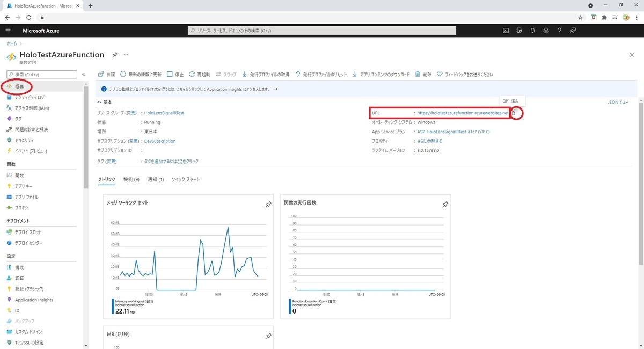Open the JSON ビュー link
Screen dimensions: 644x349
[618, 102]
